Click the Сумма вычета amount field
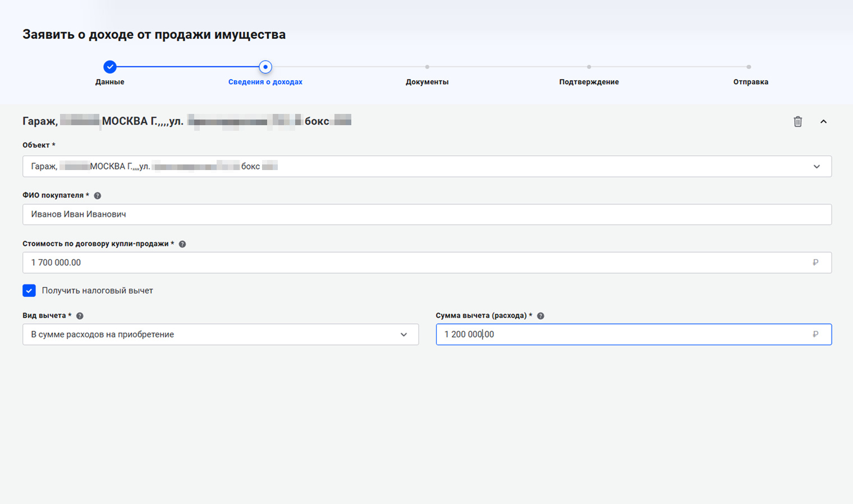Viewport: 853px width, 504px height. click(x=623, y=335)
